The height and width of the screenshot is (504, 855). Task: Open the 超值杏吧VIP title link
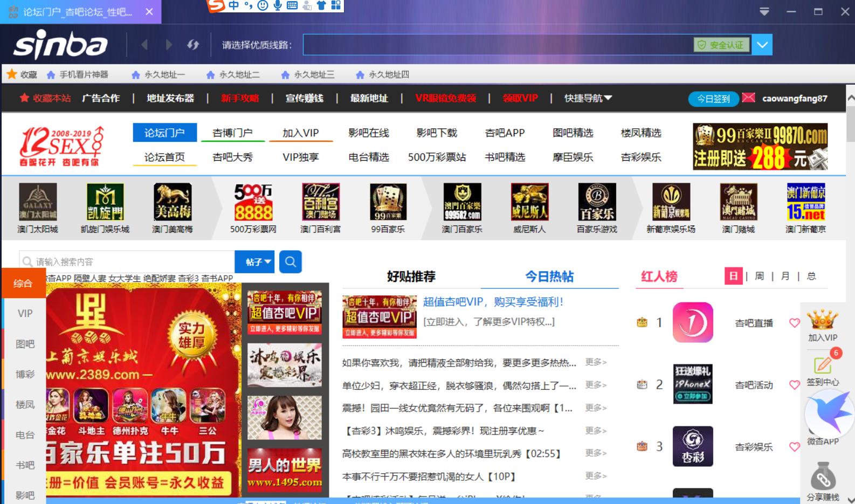[x=493, y=302]
